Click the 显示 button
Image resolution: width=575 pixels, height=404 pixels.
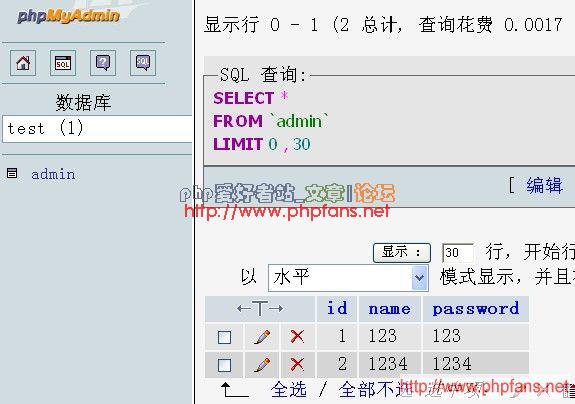tap(402, 253)
